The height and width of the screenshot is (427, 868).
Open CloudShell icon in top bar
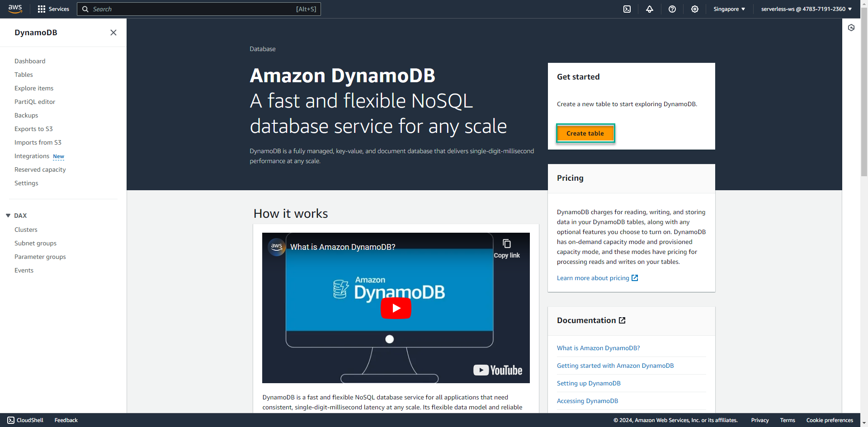[627, 9]
